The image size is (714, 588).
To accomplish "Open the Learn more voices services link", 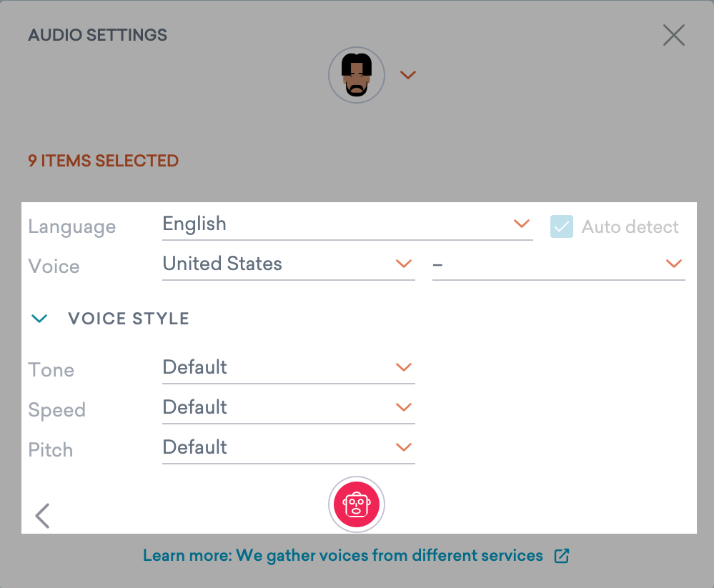I will [x=343, y=555].
